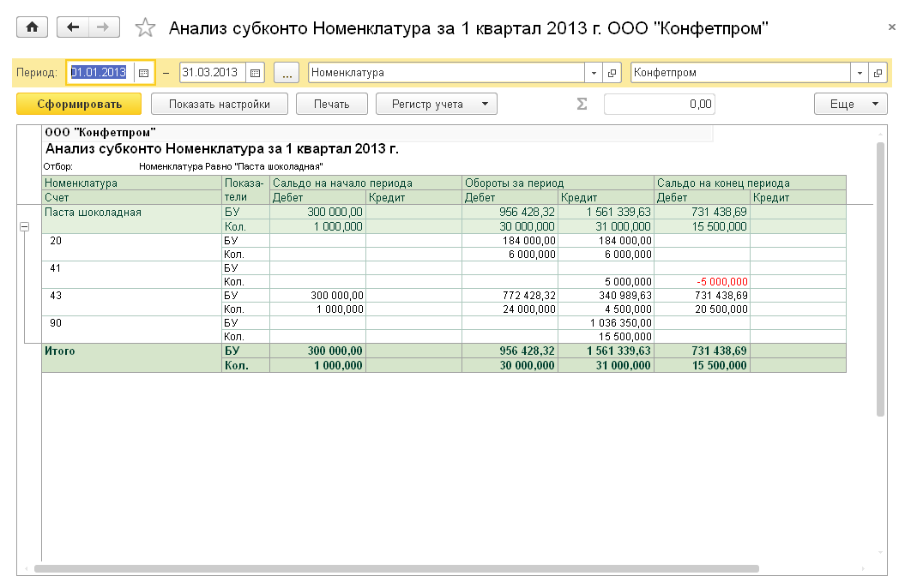Add report to favorites with star
The image size is (911, 588).
pos(145,27)
